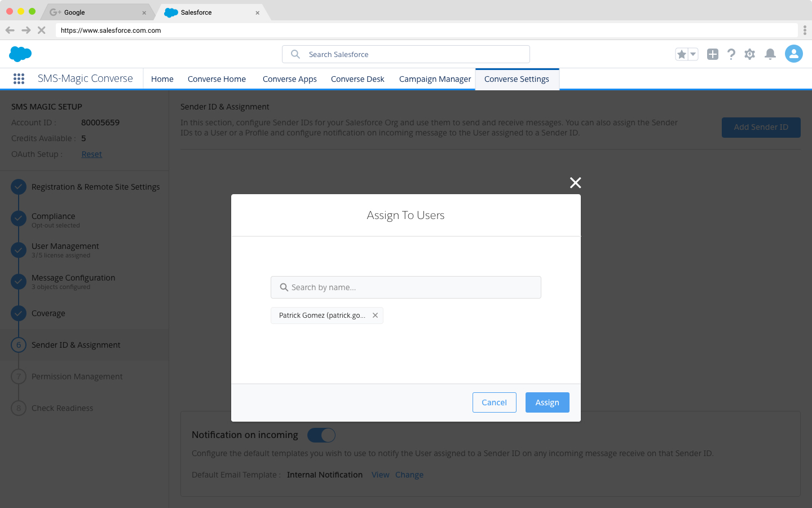Open Campaign Manager tab
Viewport: 812px width, 508px height.
[x=435, y=79]
